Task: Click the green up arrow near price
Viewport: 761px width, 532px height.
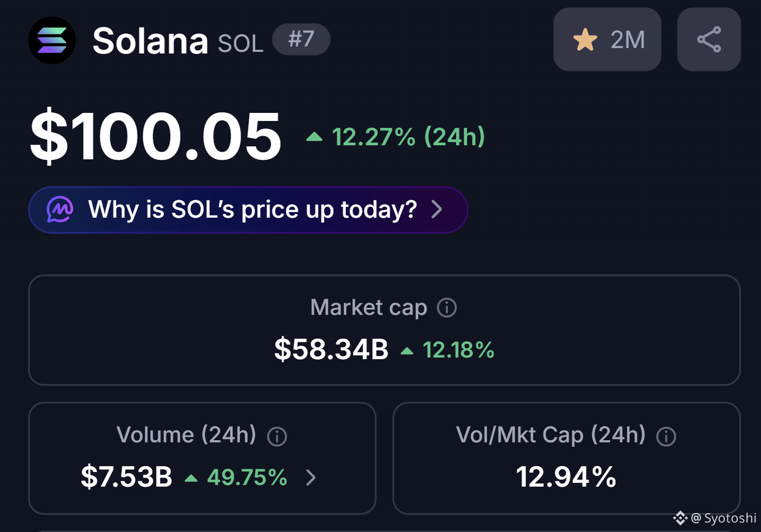Action: point(314,137)
